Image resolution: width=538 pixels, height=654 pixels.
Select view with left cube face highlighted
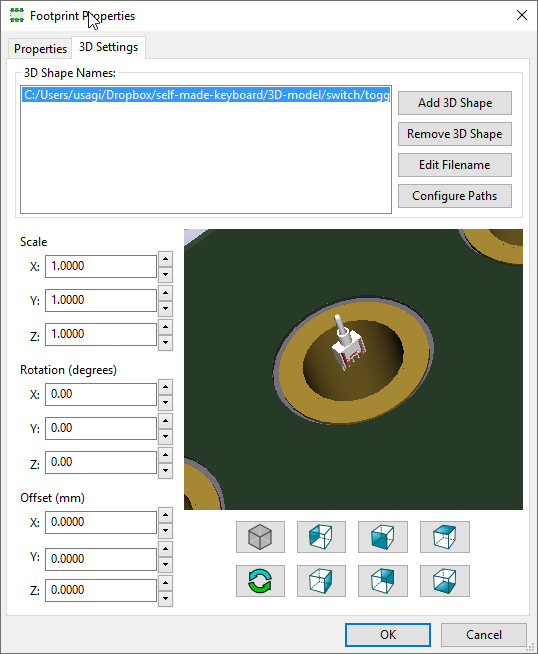(321, 537)
